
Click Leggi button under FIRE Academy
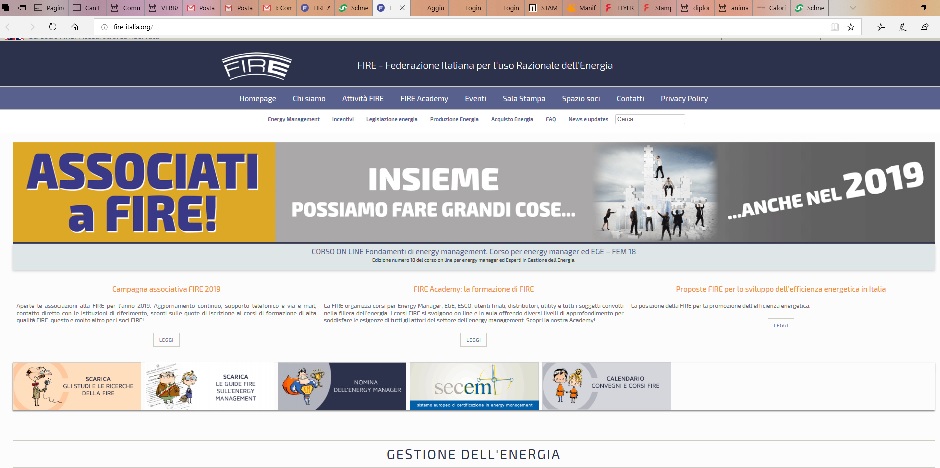(x=473, y=340)
